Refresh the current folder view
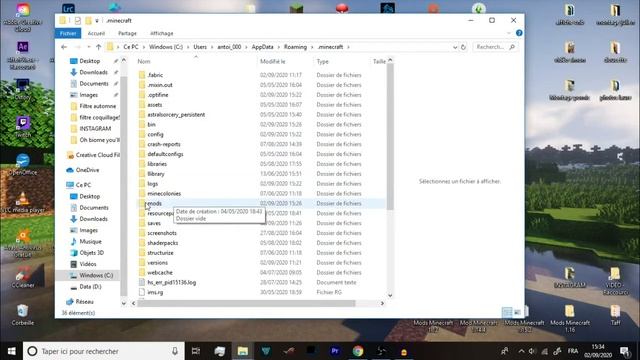640x360 pixels. point(463,47)
